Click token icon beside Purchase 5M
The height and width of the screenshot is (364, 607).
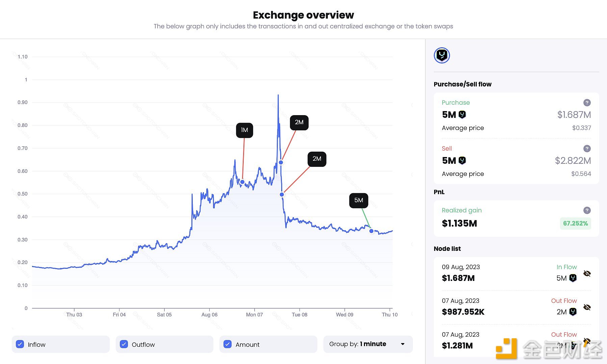(462, 114)
